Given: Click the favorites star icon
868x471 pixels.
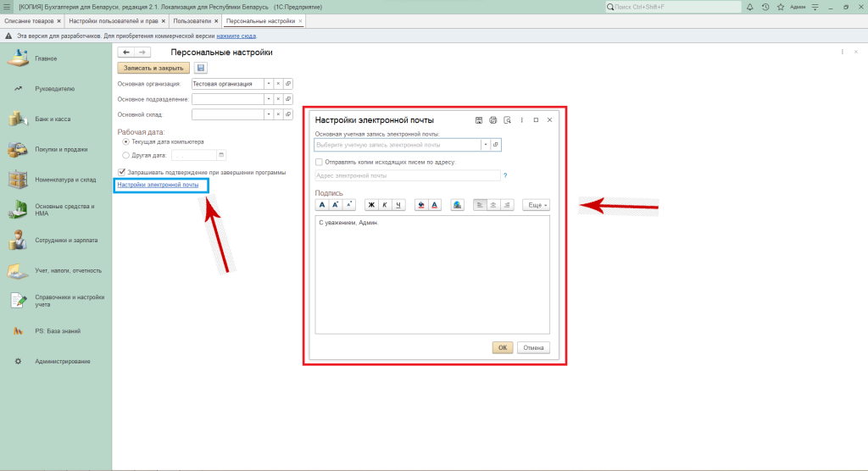Looking at the screenshot, I should coord(780,7).
